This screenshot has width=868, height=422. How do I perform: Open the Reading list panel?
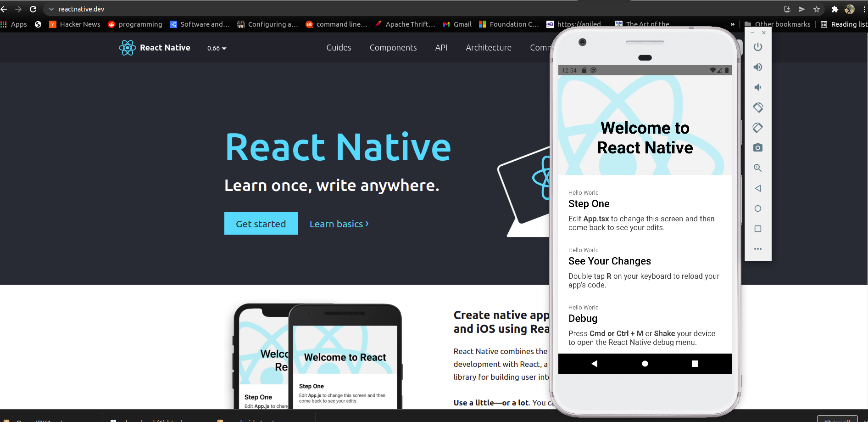tap(844, 24)
